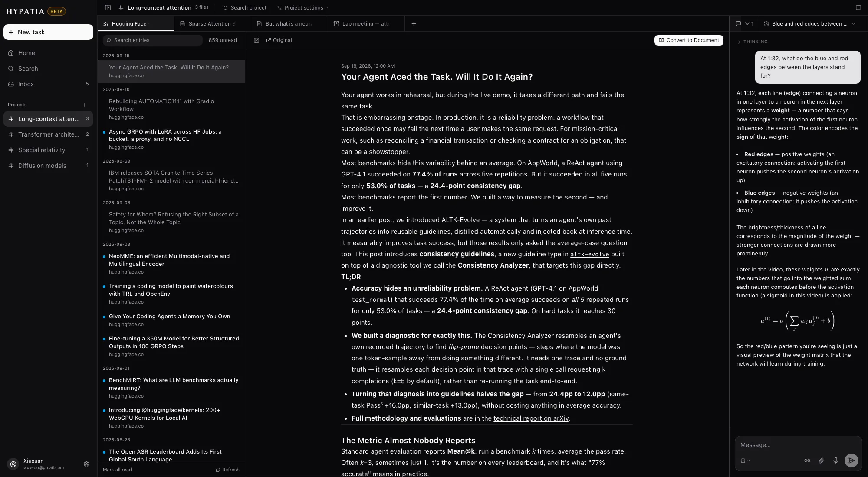Click the Hugging Face tab RSS feed icon
Screen dimensions: 868x477
coord(105,24)
